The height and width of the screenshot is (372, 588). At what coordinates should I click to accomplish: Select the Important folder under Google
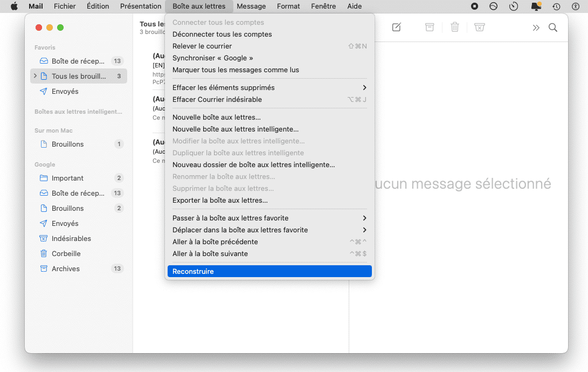point(67,178)
